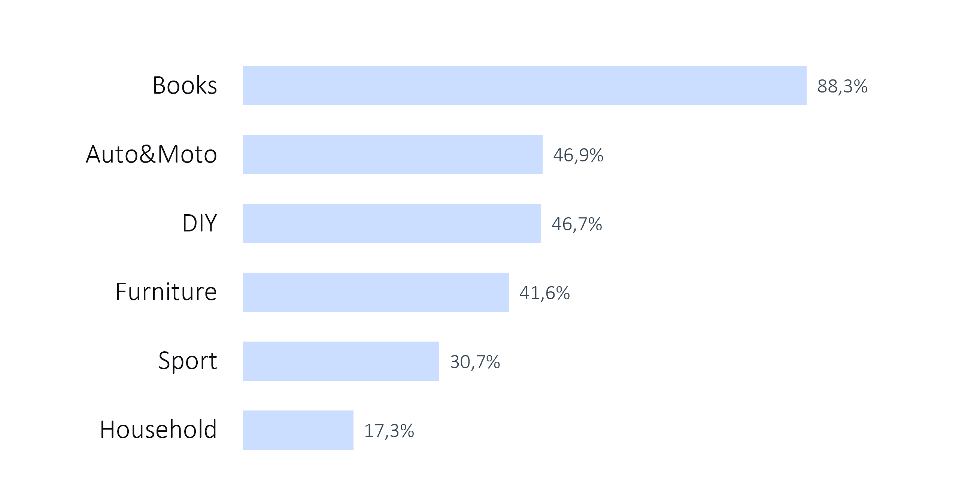Click the 46,7% data label
The image size is (980, 491).
coord(577,224)
